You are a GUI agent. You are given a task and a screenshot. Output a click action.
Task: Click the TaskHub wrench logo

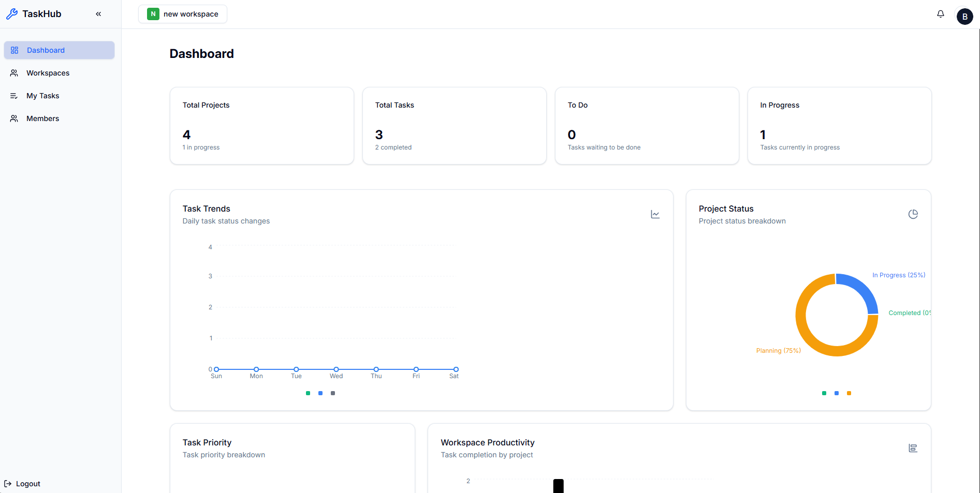(12, 13)
